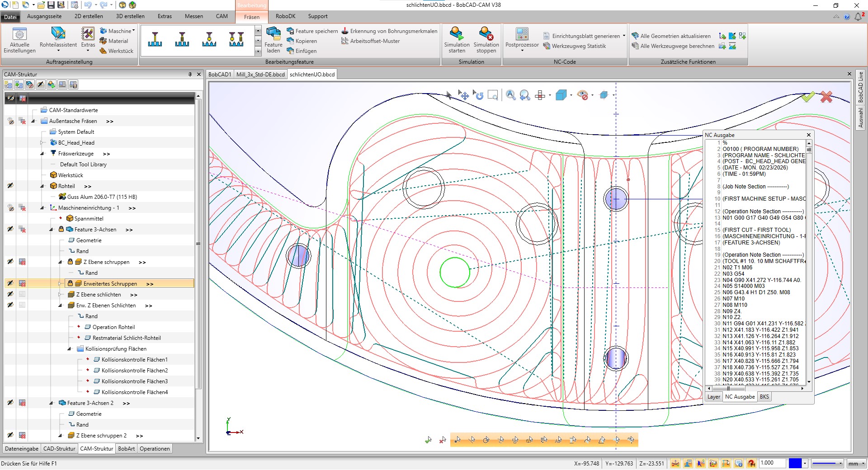Switch to the Mill_3x_Std-DE.bbcd document tab

pos(260,74)
